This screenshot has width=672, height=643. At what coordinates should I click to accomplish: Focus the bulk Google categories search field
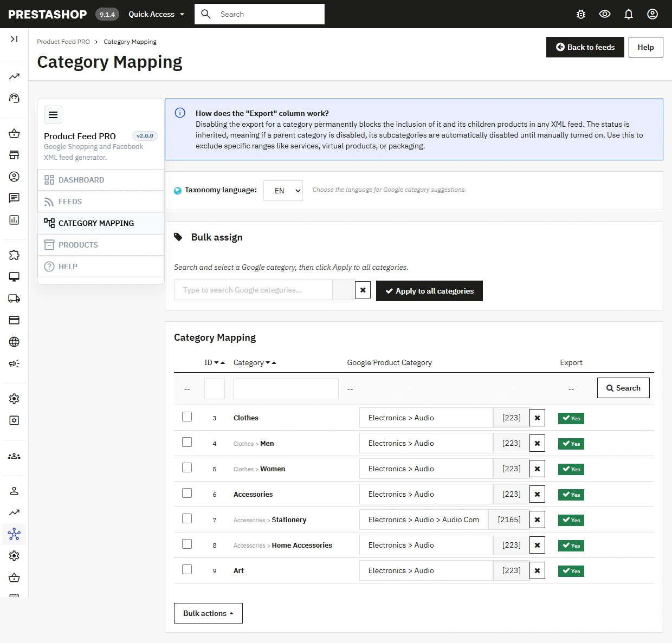253,290
